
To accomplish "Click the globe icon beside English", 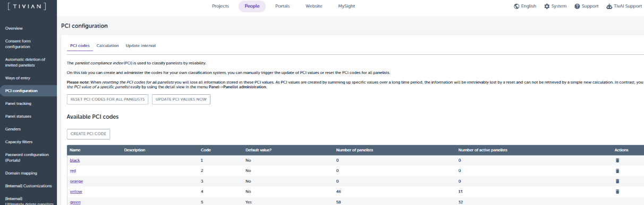I will [x=516, y=6].
